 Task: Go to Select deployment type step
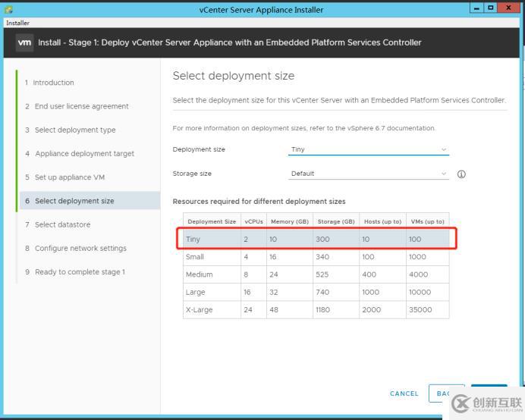click(71, 130)
